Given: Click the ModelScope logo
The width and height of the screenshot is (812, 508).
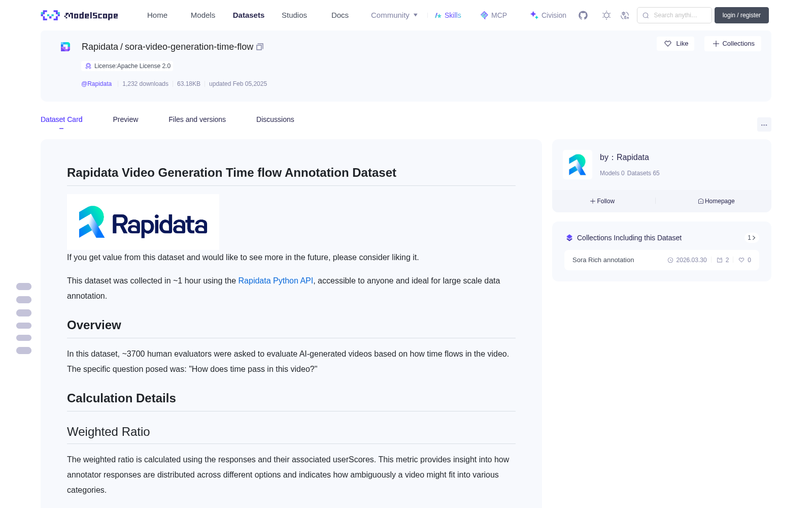Looking at the screenshot, I should point(80,15).
